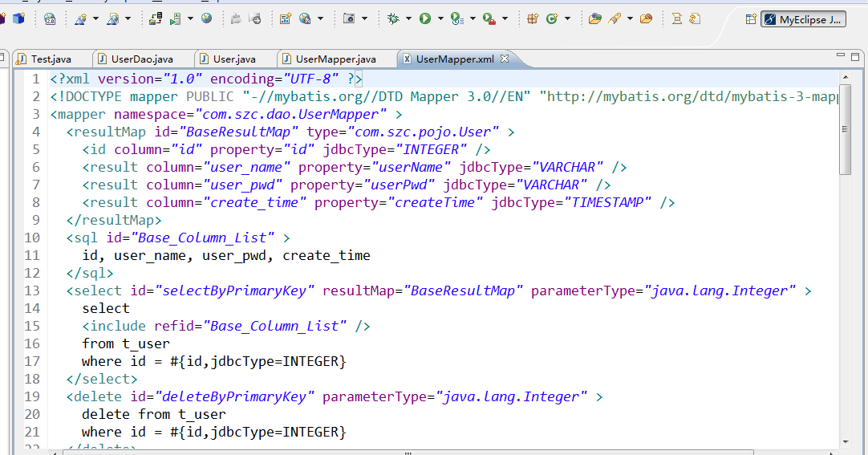Viewport: 868px width, 455px height.
Task: Click the web browser globe icon
Action: [x=206, y=18]
